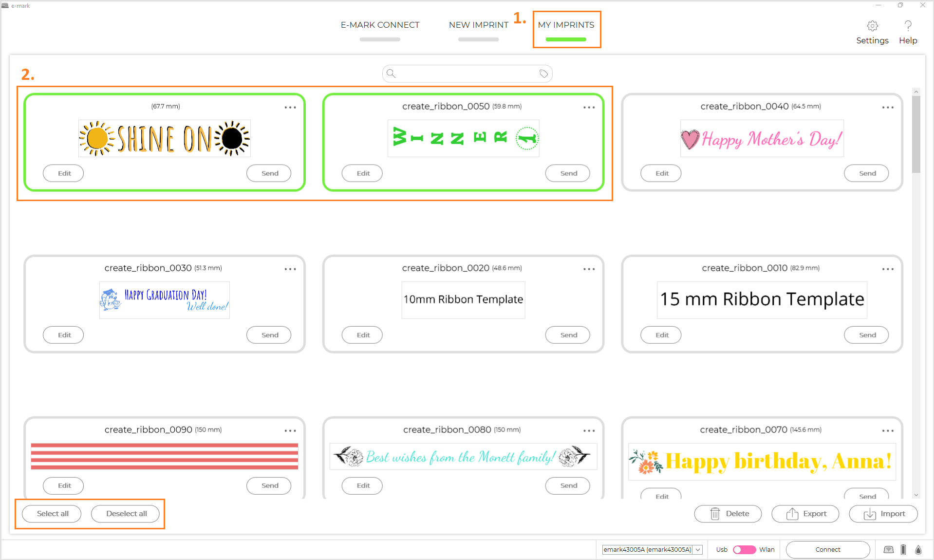Open options menu for create_ribbon_0050
This screenshot has height=560, width=934.
point(589,107)
